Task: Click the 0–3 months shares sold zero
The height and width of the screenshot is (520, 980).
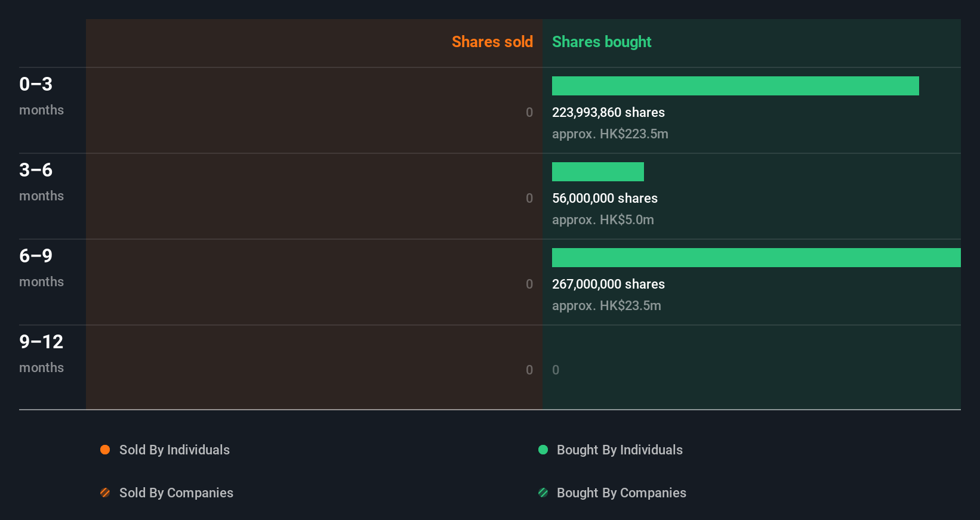Action: [x=529, y=112]
